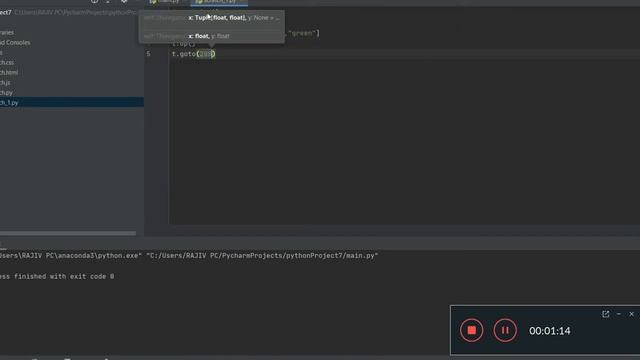Close the recorder widget
The width and height of the screenshot is (640, 360).
(631, 314)
